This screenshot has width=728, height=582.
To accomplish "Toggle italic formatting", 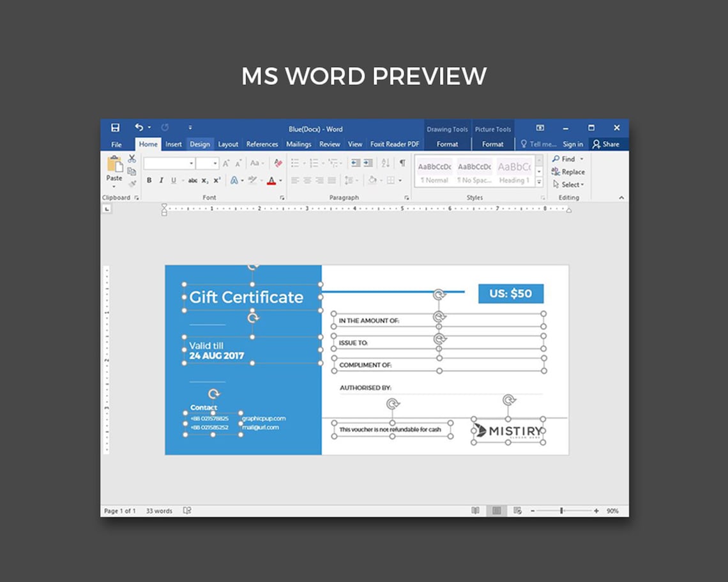I will (x=162, y=180).
